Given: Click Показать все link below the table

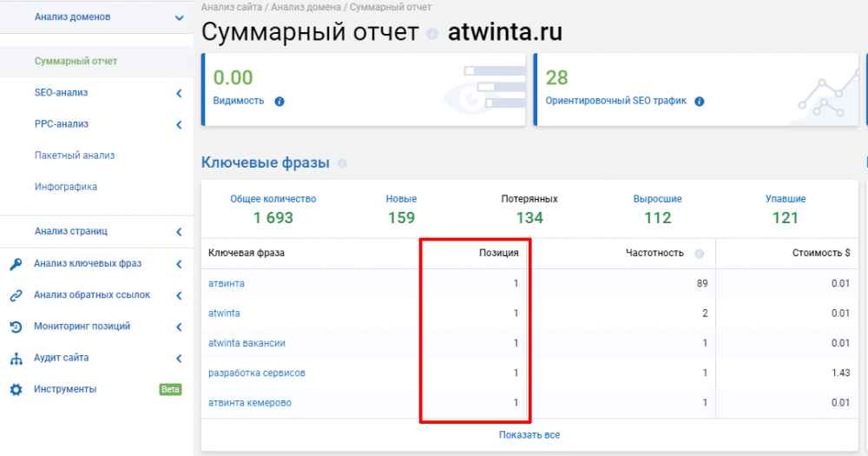Looking at the screenshot, I should 529,435.
